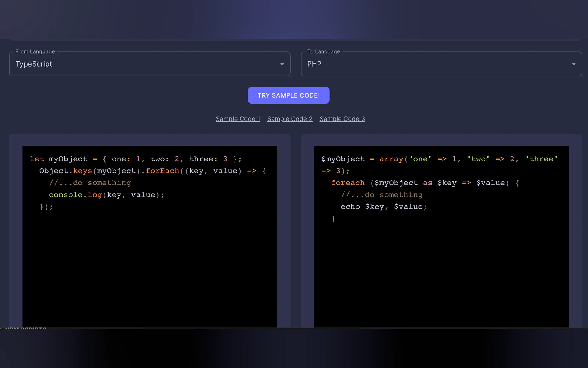588x368 pixels.
Task: Click the '//...do something' comment in TypeScript code
Action: [90, 183]
